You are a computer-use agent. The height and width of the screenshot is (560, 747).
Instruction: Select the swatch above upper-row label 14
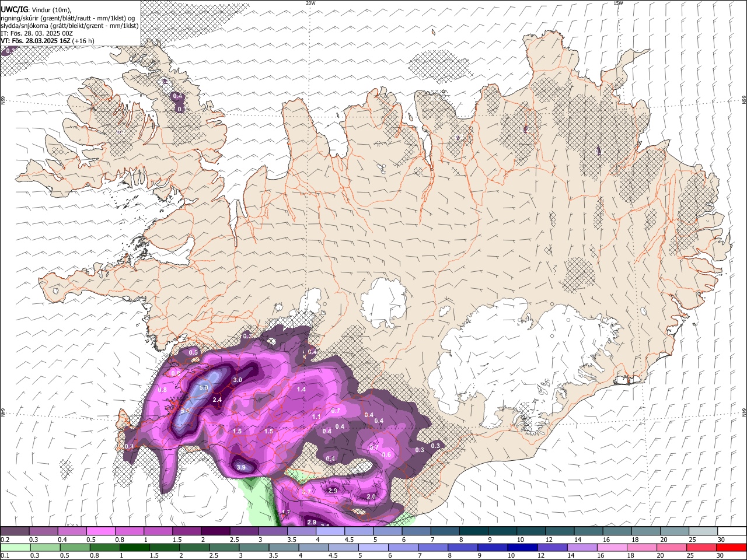[589, 531]
